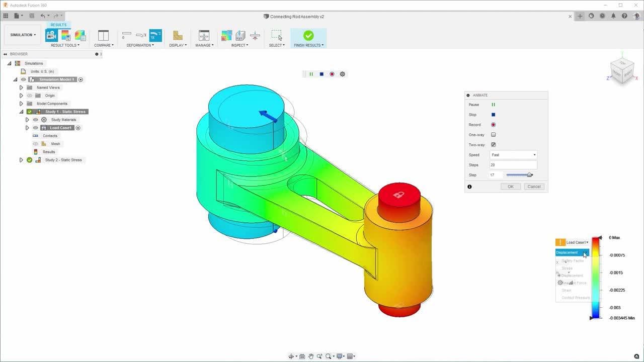Click the animation settings gear above the model
This screenshot has height=362, width=644.
point(343,74)
